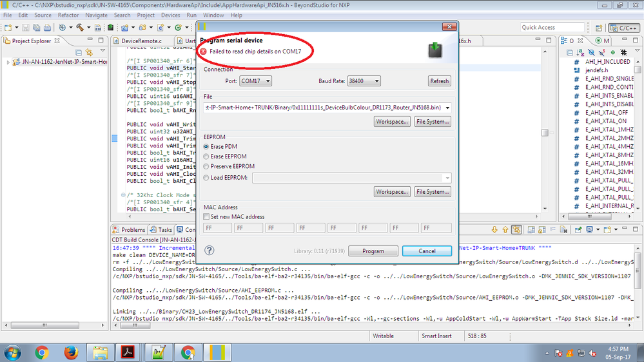644x362 pixels.
Task: Toggle console scroll lock icon
Action: click(x=542, y=230)
